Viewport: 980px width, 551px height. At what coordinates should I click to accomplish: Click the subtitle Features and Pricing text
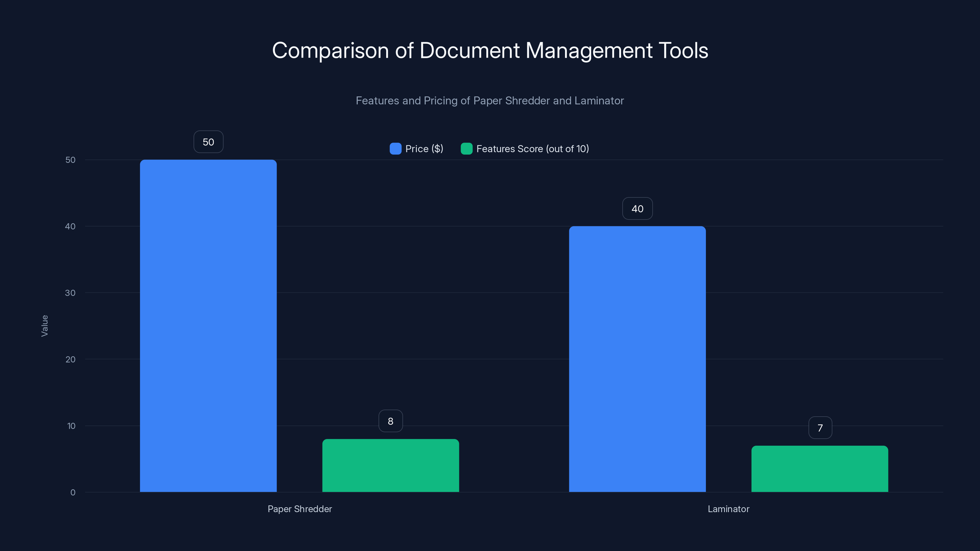pyautogui.click(x=490, y=100)
